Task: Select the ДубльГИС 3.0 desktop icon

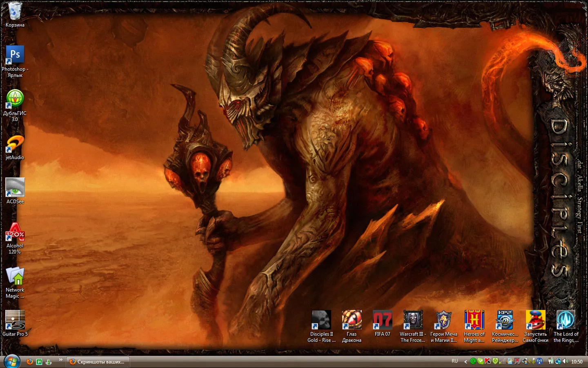Action: 15,99
